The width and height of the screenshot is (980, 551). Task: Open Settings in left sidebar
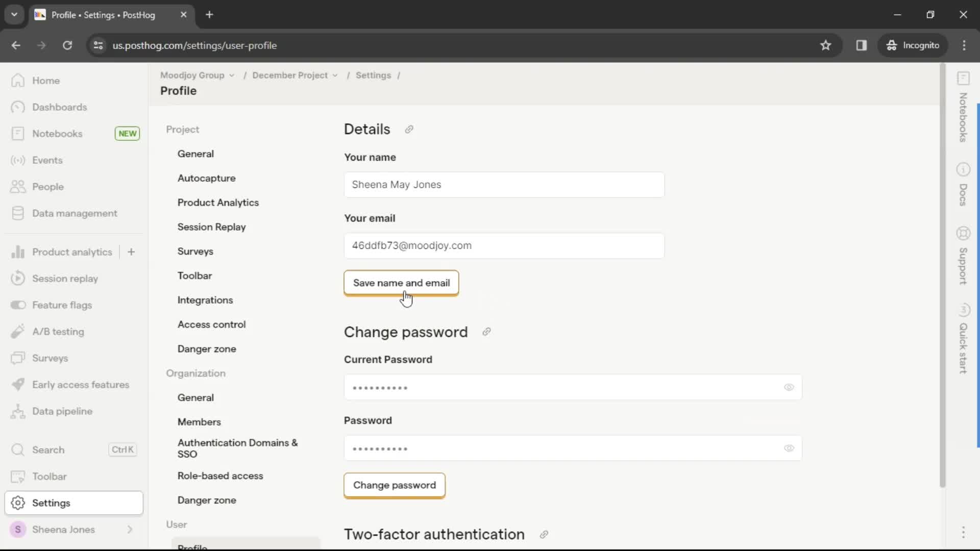click(73, 503)
